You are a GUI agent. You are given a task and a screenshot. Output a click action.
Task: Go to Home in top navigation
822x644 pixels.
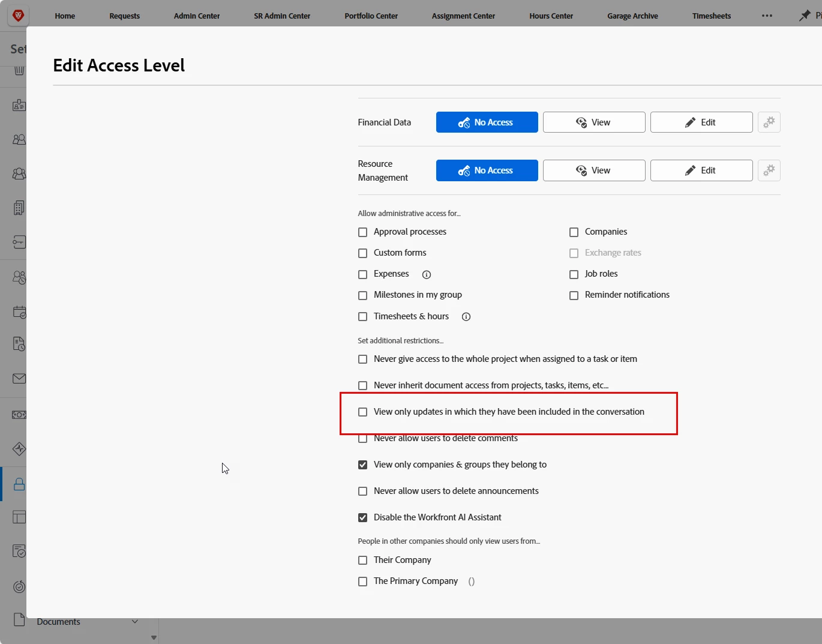click(x=65, y=16)
